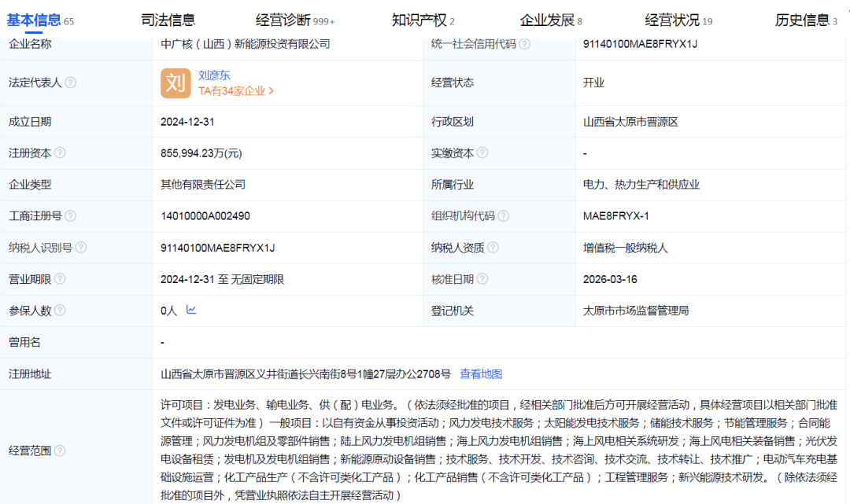Click question mark icon beside 核准日期
This screenshot has height=504, width=850.
[482, 279]
